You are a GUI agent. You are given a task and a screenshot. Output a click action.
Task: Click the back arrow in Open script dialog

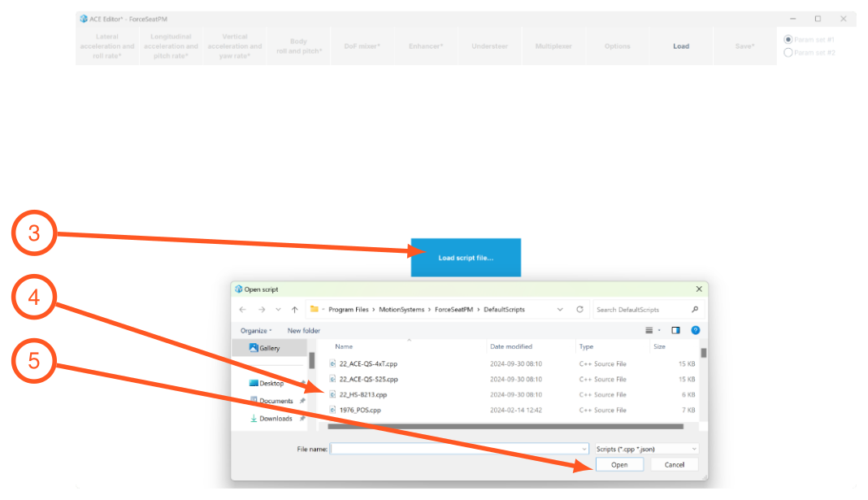[x=242, y=310]
